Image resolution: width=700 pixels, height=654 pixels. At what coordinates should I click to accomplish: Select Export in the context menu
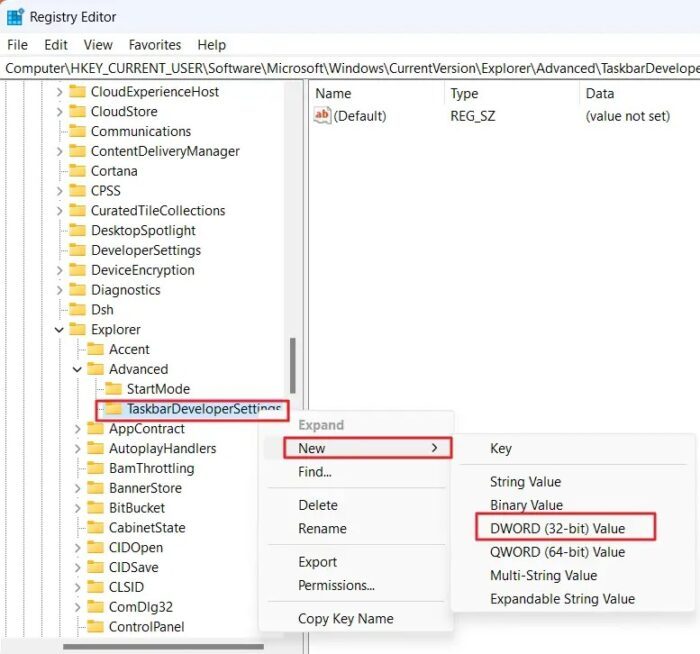coord(317,562)
